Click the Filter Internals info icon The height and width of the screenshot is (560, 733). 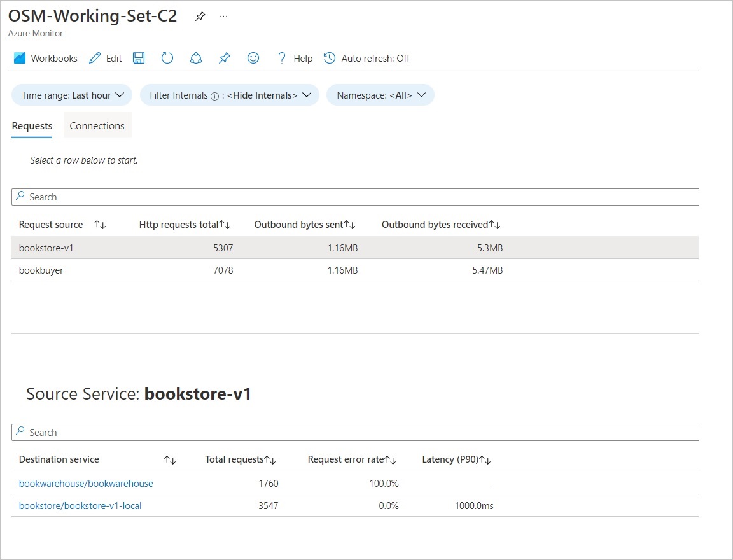(x=214, y=96)
